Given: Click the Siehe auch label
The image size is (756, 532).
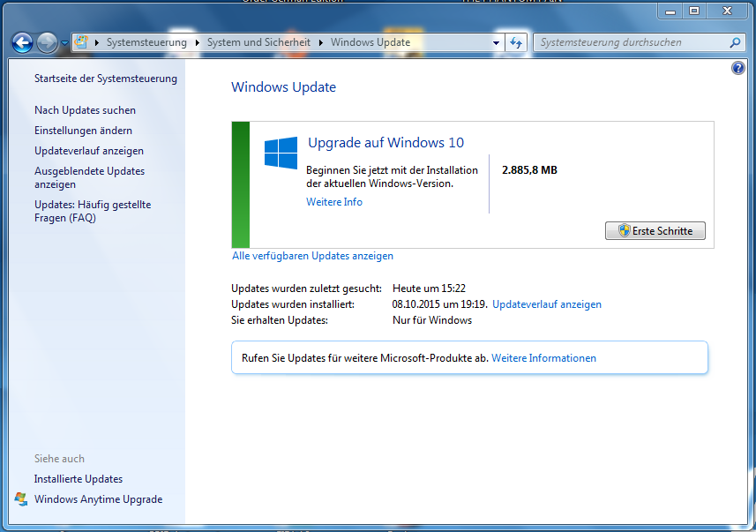Looking at the screenshot, I should 59,459.
